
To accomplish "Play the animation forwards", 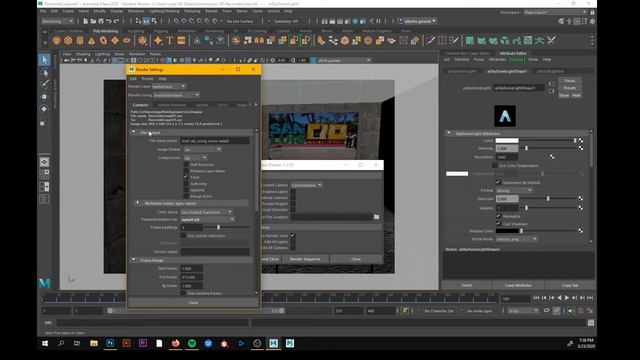I will tap(567, 298).
